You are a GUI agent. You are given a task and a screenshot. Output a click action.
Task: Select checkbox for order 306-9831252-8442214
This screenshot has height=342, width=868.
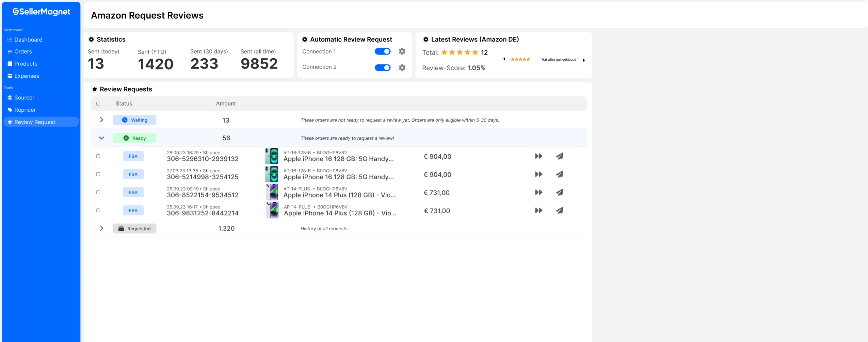point(98,210)
